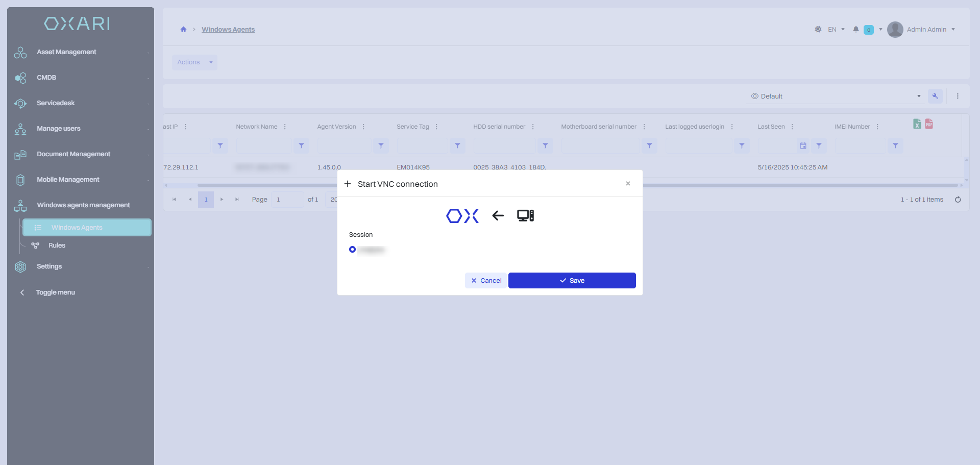The width and height of the screenshot is (980, 465).
Task: Click Cancel in VNC dialog
Action: pos(486,280)
